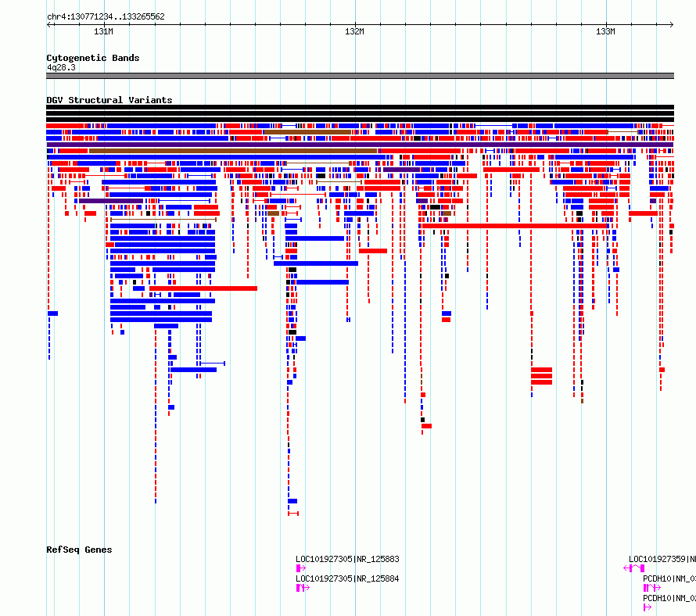
Task: Click the 131M scale label
Action: [103, 31]
